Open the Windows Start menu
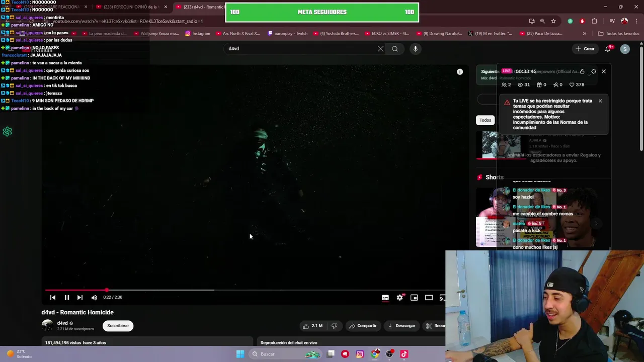 240,354
